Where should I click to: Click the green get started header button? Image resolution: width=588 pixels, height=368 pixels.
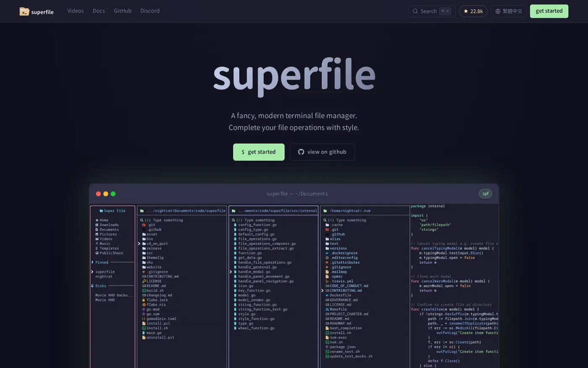(x=549, y=11)
